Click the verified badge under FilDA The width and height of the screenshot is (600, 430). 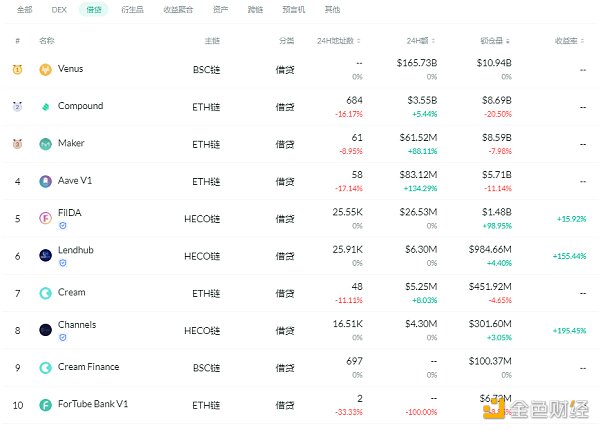pyautogui.click(x=63, y=227)
